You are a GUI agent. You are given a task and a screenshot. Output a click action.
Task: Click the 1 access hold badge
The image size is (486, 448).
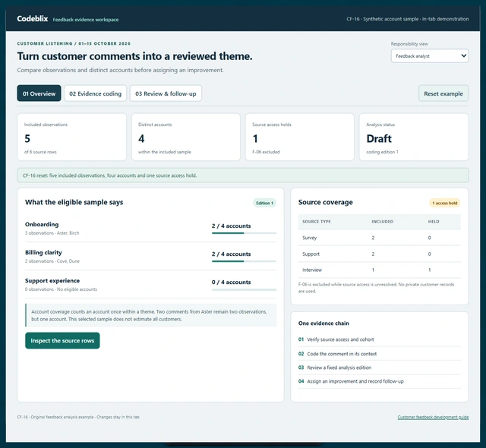pyautogui.click(x=444, y=203)
